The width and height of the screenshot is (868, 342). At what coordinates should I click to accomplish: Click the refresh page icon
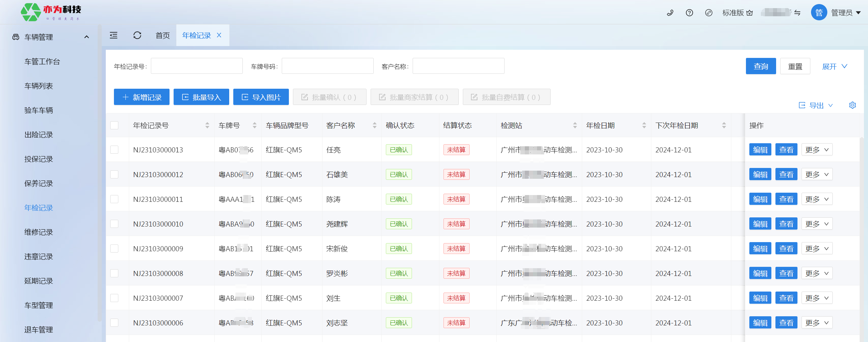[137, 35]
